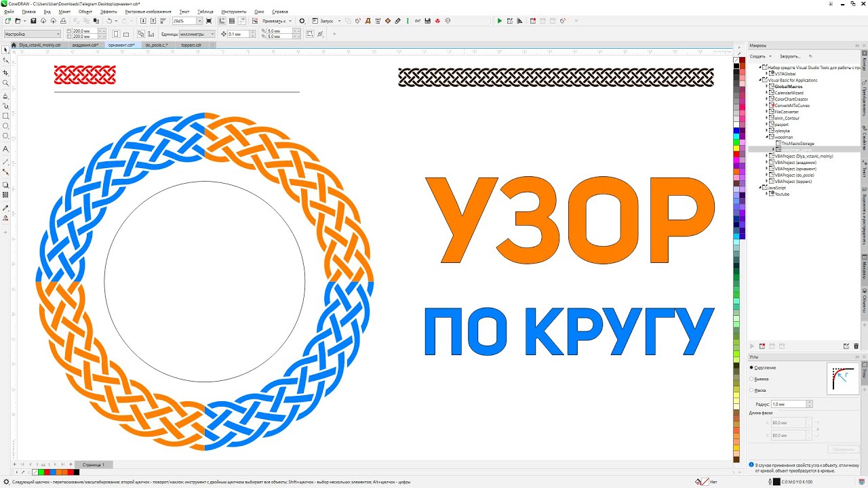Pick the no-fill crossed swatch atop palette
Screen dimensions: 868x488
coord(736,60)
